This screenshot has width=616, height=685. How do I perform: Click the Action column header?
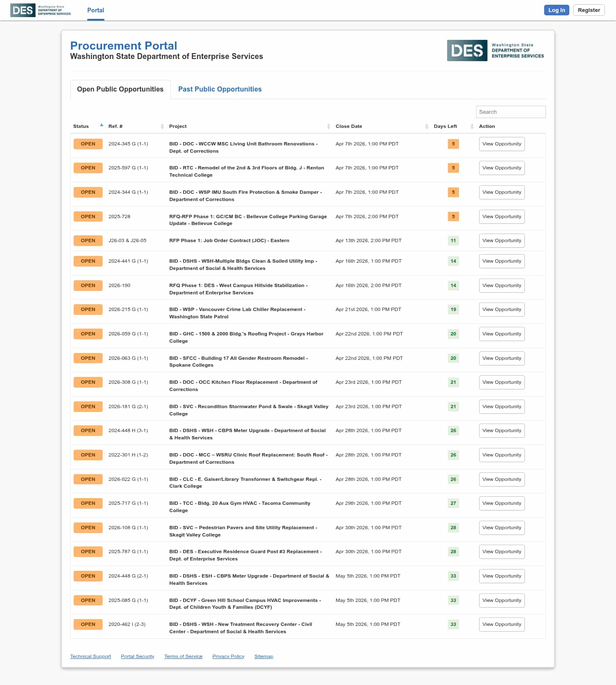tap(487, 126)
